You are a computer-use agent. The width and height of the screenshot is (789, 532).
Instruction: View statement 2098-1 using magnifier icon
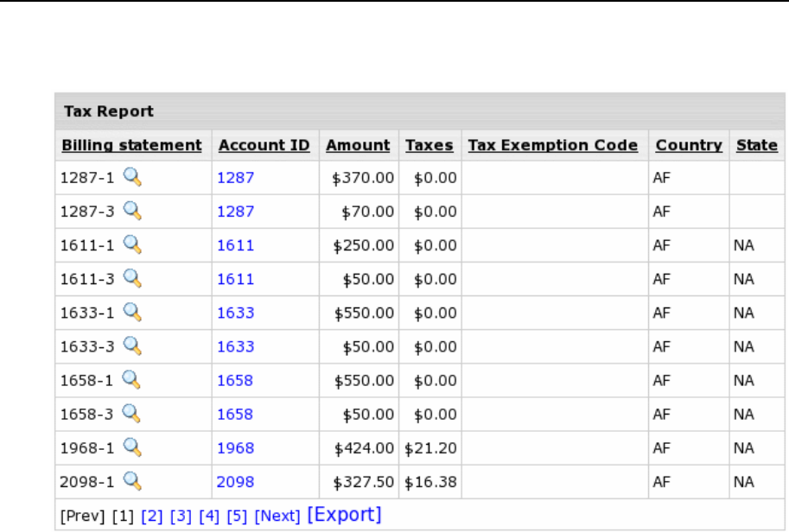pos(132,481)
